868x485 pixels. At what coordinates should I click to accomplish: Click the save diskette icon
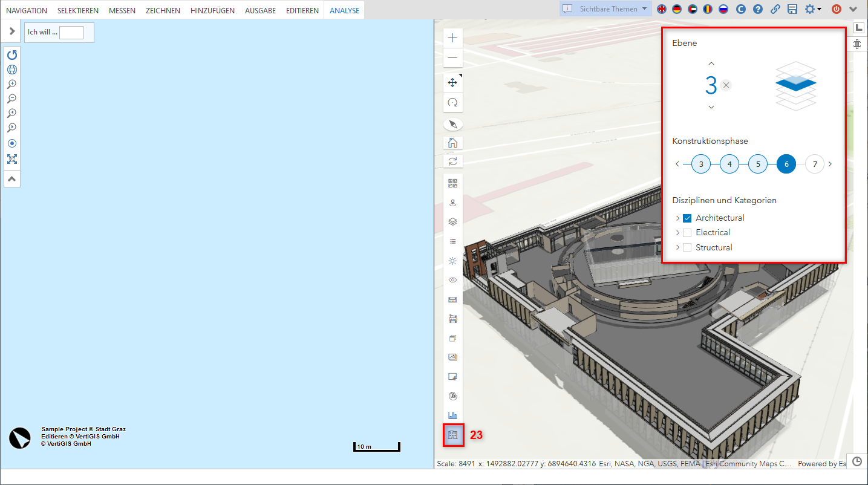click(x=792, y=9)
